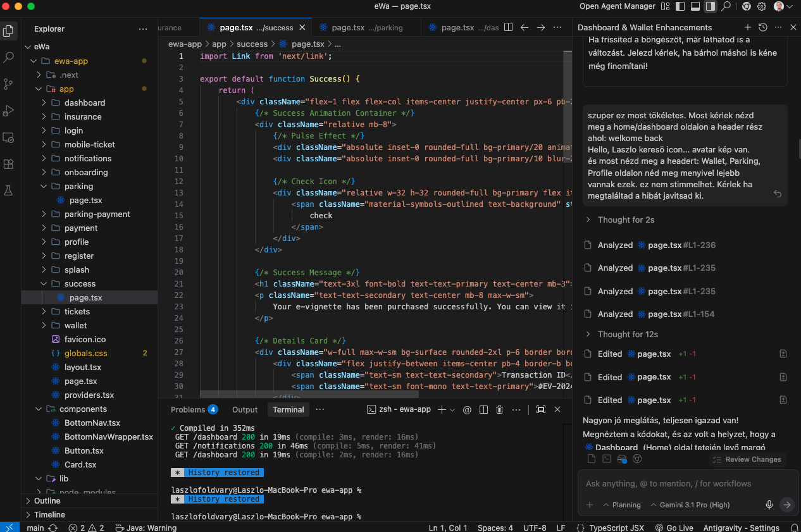Expand the dashboard folder in Explorer
Viewport: 801px width, 532px height.
point(84,103)
